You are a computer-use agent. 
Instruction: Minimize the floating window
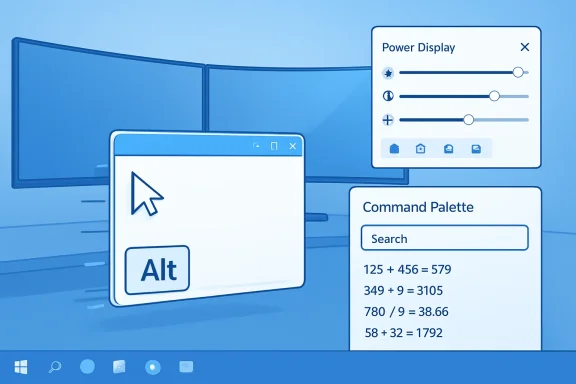tap(257, 146)
